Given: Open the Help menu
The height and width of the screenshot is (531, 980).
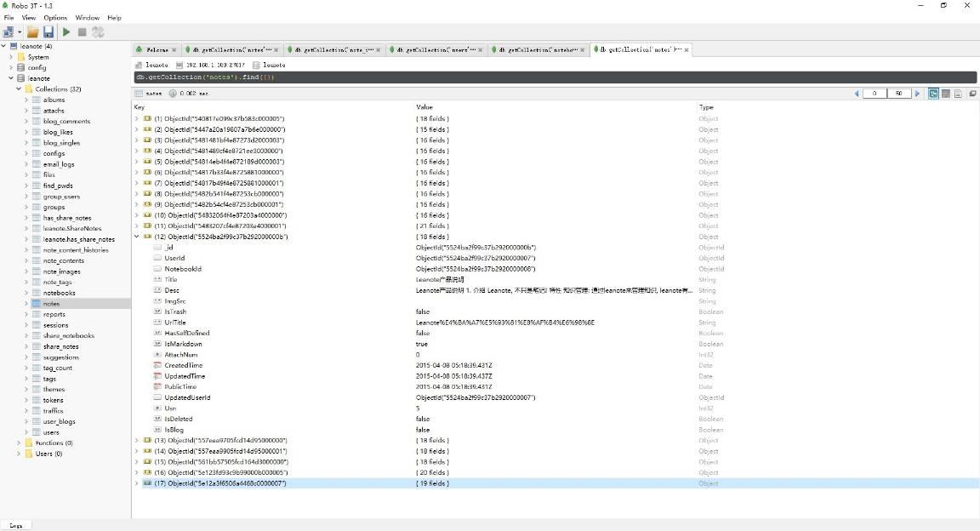Looking at the screenshot, I should point(114,18).
